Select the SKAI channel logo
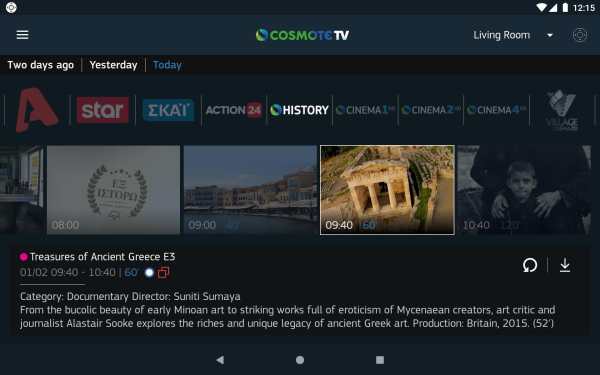 point(168,110)
